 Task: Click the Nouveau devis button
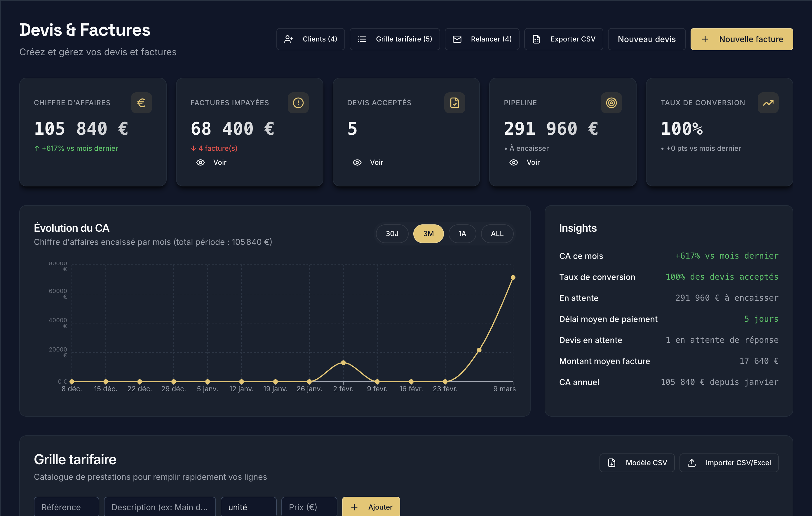pos(646,39)
